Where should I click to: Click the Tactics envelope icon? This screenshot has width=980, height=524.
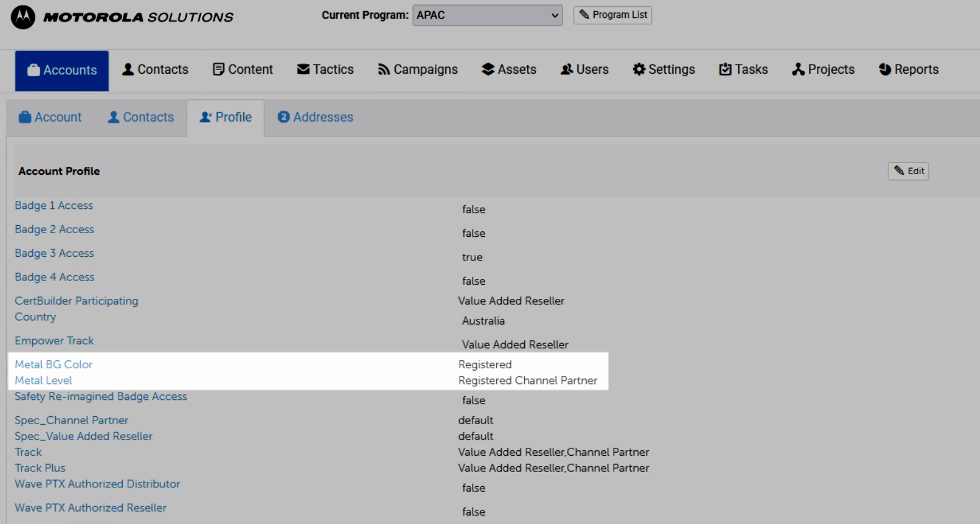click(303, 69)
